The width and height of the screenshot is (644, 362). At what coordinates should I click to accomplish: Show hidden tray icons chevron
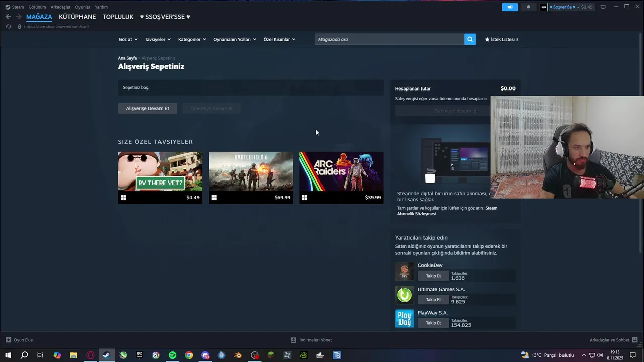click(x=584, y=355)
